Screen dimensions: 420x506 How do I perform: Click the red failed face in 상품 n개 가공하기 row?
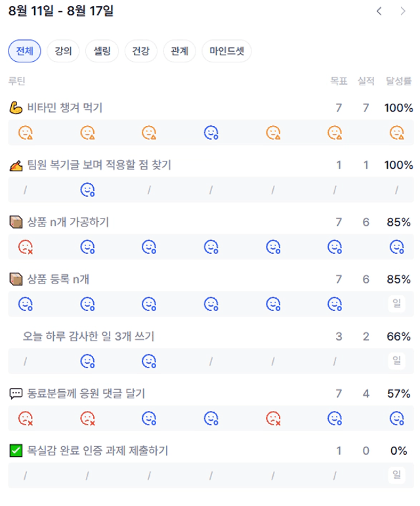coord(26,247)
